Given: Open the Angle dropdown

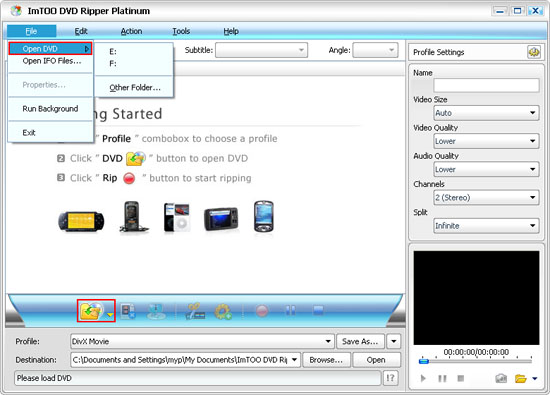Looking at the screenshot, I should (375, 50).
